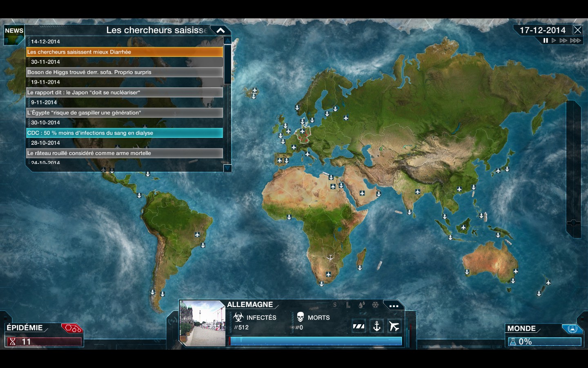Select news 'Le râteau rouillé considéré comme arme'
The height and width of the screenshot is (368, 588).
125,153
